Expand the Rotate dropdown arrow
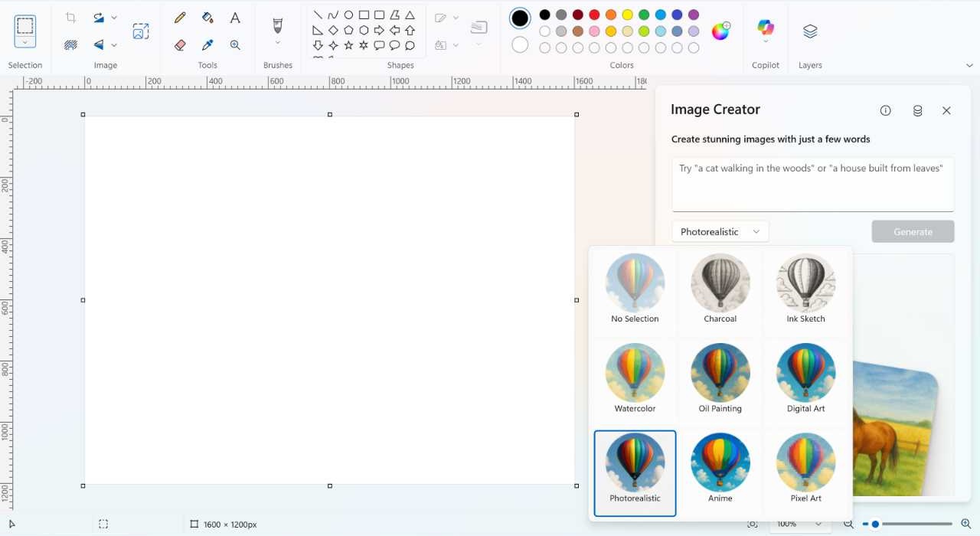 pos(114,17)
